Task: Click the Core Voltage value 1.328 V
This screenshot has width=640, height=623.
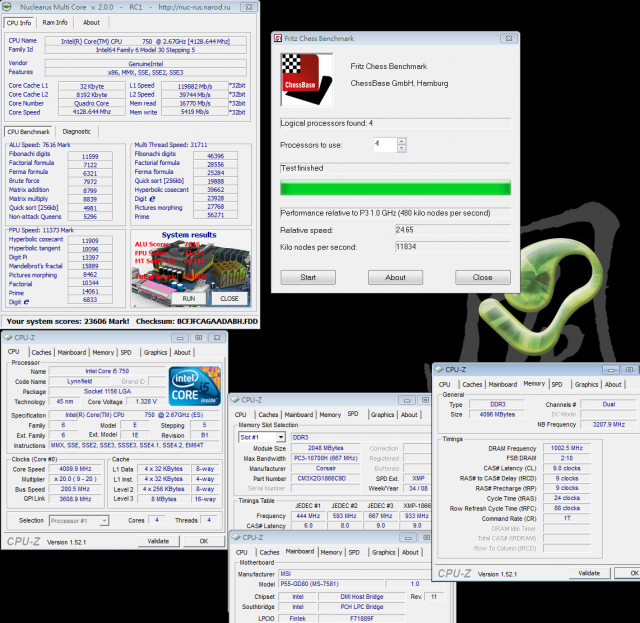Action: (146, 401)
